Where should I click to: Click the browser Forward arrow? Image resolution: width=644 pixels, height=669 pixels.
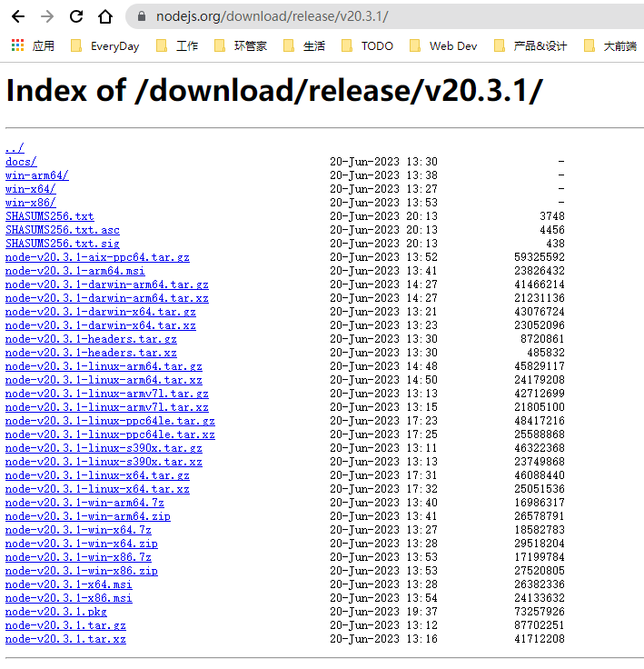click(x=47, y=16)
